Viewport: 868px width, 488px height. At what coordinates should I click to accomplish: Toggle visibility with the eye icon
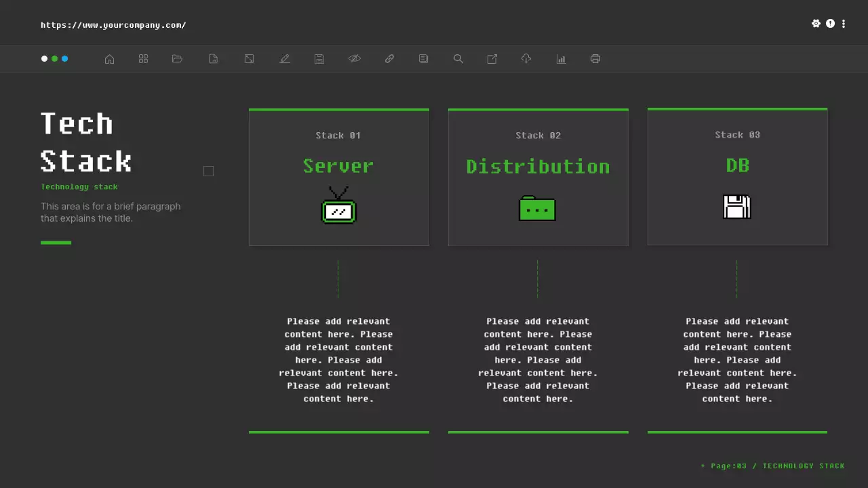[355, 59]
